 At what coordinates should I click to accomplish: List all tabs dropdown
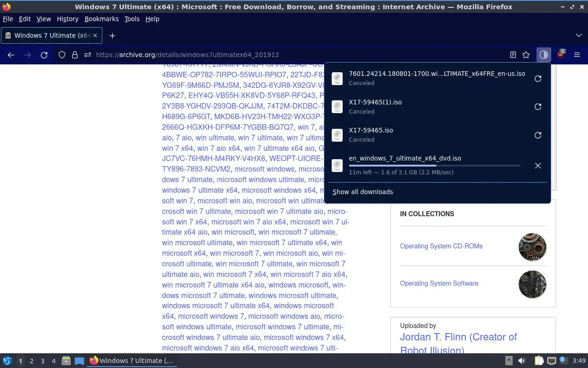tap(579, 35)
